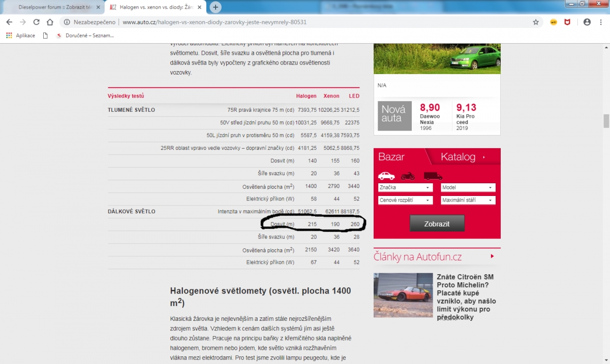Image resolution: width=610 pixels, height=364 pixels.
Task: Select the Bazar tab
Action: [391, 157]
